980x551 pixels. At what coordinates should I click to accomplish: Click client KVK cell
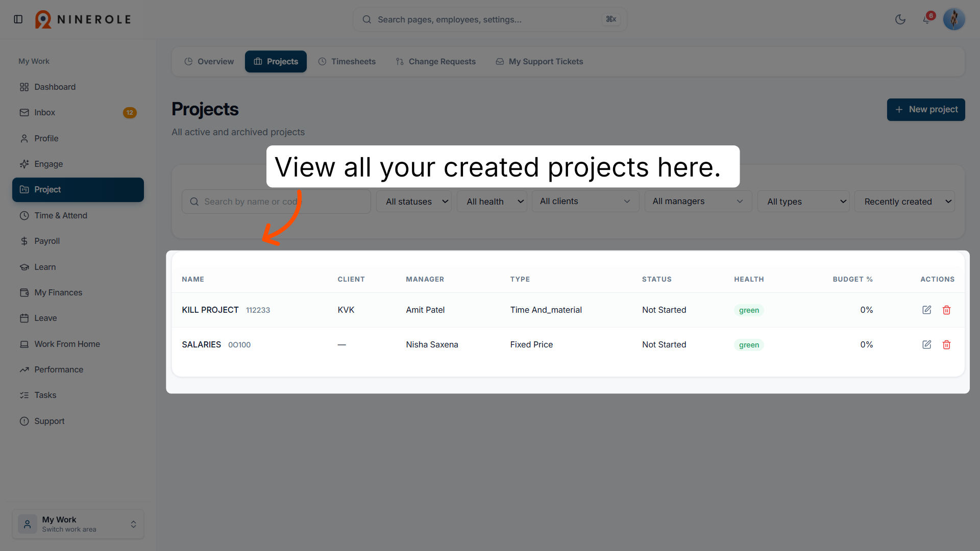tap(346, 310)
